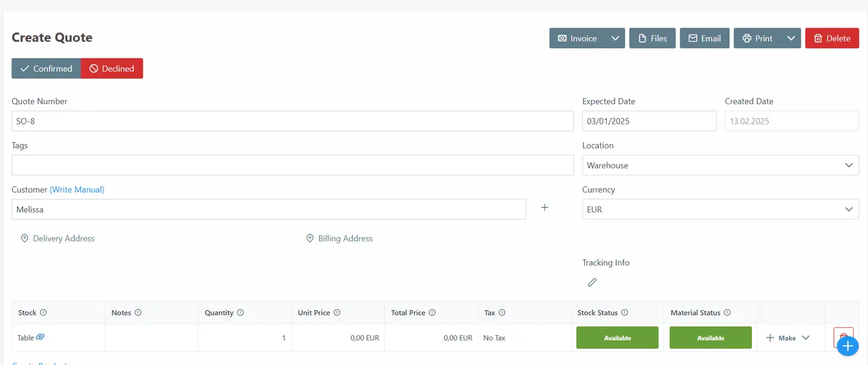868x365 pixels.
Task: Send the quote via Email button
Action: click(705, 38)
